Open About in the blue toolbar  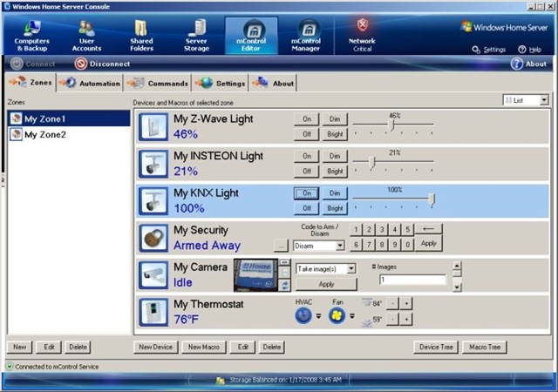(x=528, y=64)
